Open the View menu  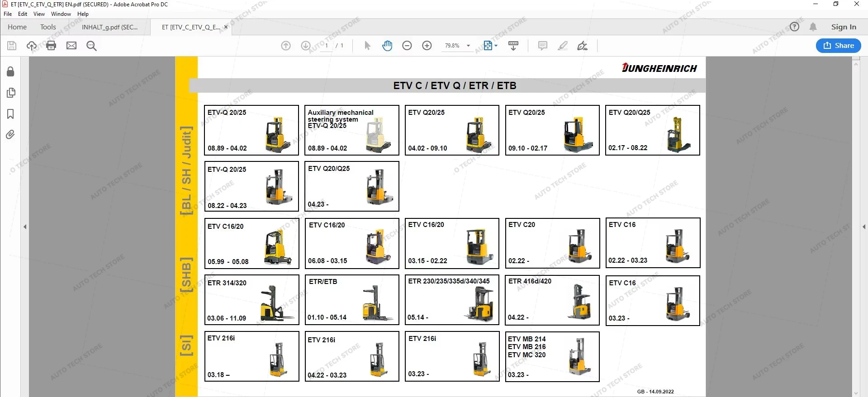pos(39,14)
